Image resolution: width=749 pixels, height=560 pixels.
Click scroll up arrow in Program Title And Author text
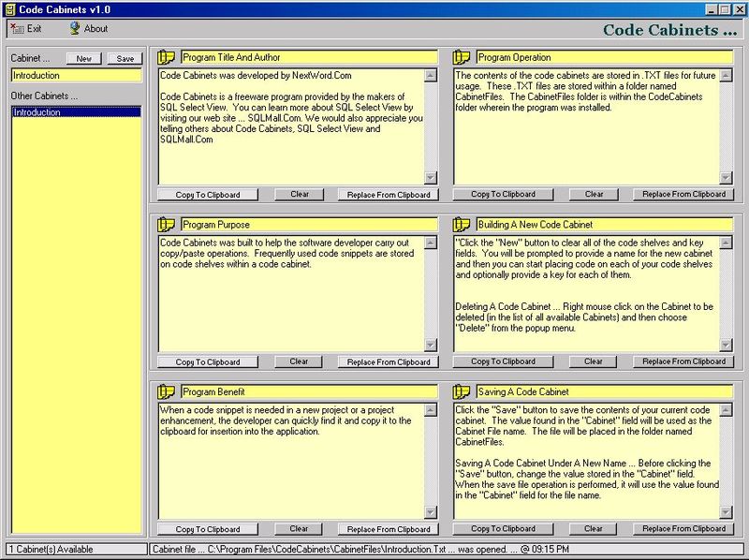click(x=431, y=76)
